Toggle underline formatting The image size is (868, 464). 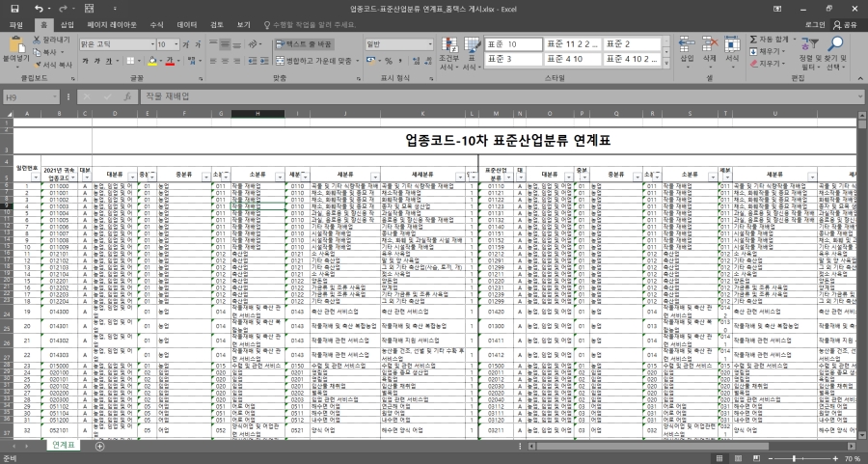(x=109, y=61)
